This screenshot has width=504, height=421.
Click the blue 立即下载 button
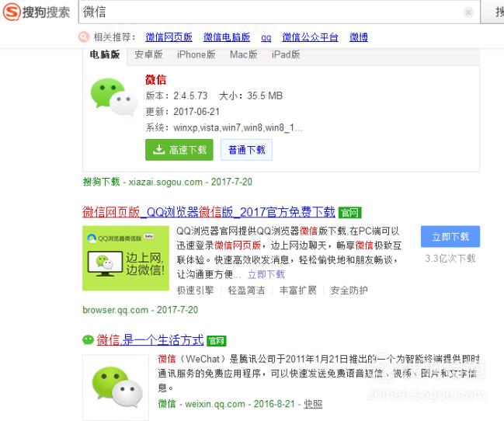450,237
